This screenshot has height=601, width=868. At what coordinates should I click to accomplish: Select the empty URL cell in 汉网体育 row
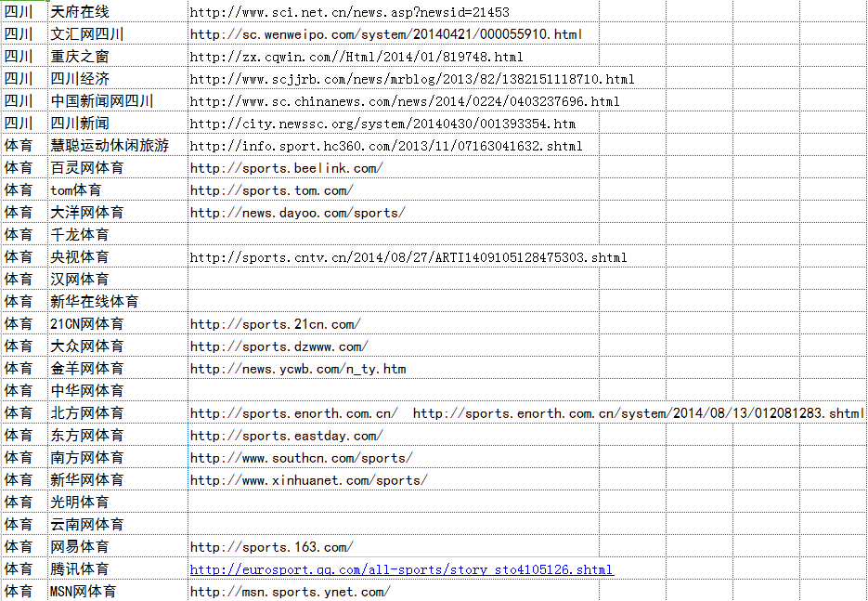[x=394, y=279]
